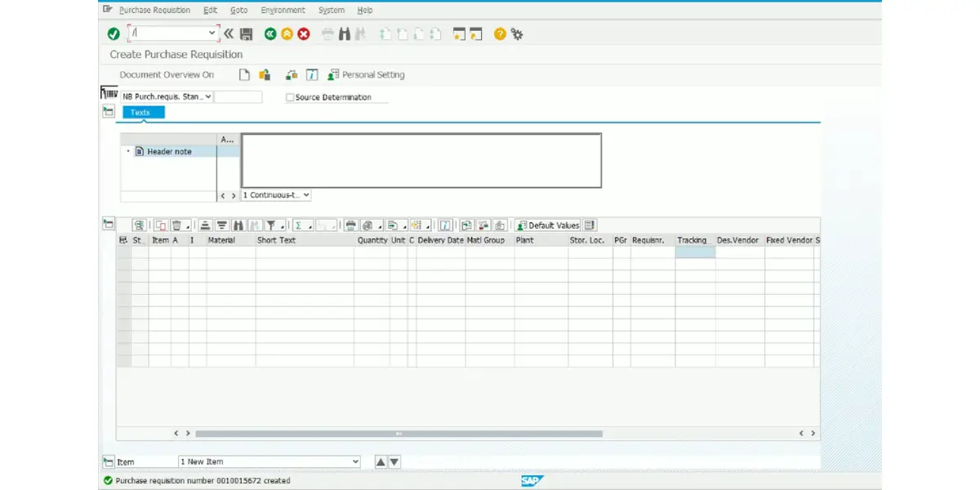Click the Create New Session window icon
The width and height of the screenshot is (980, 490).
pyautogui.click(x=459, y=33)
